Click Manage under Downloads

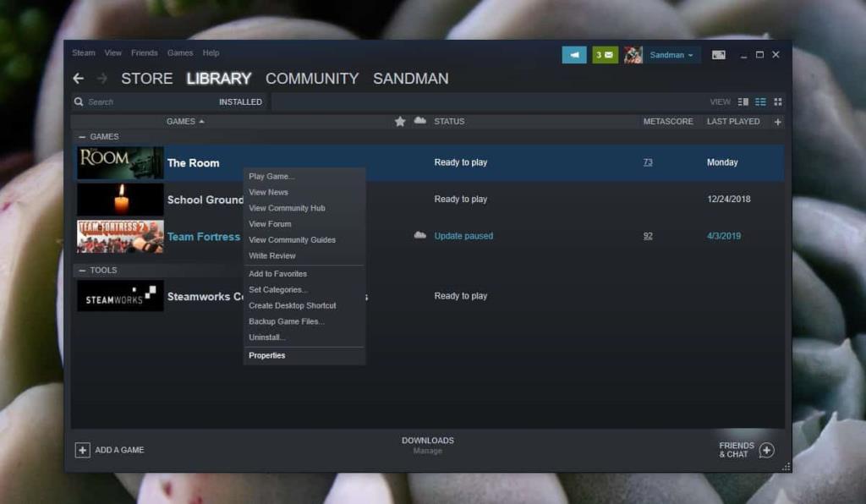[x=427, y=451]
